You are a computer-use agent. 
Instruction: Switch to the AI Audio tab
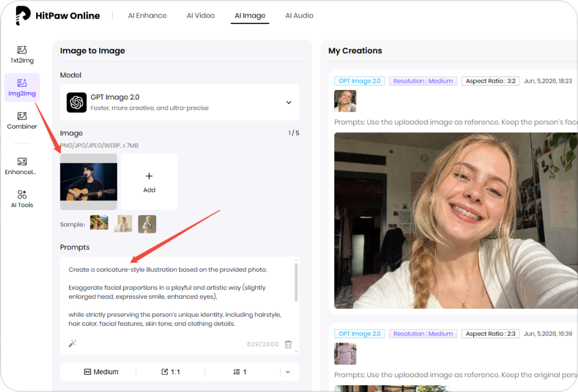(x=299, y=15)
